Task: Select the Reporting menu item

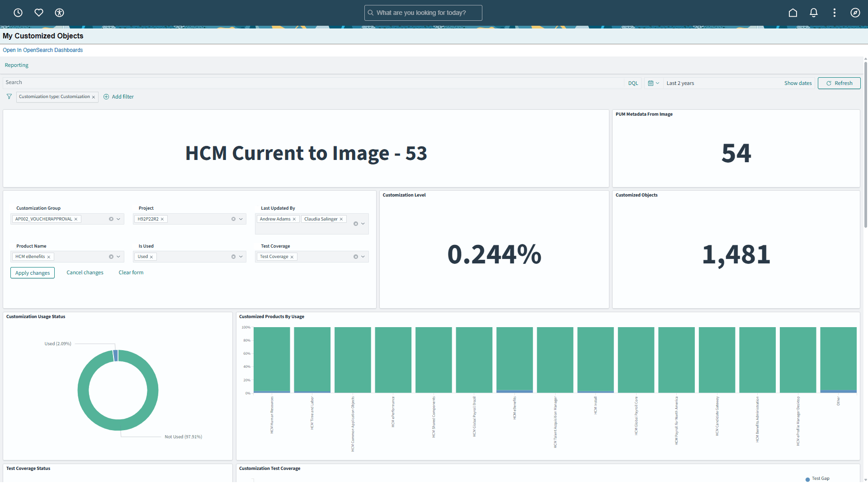Action: (17, 65)
